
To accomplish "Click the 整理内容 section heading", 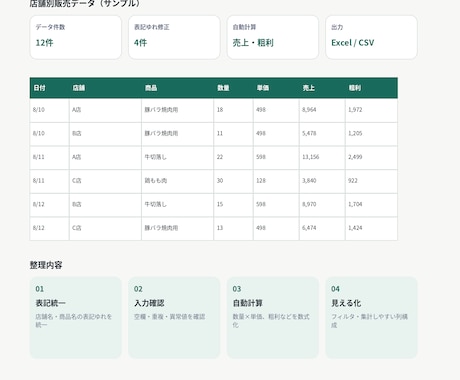I will pyautogui.click(x=46, y=265).
